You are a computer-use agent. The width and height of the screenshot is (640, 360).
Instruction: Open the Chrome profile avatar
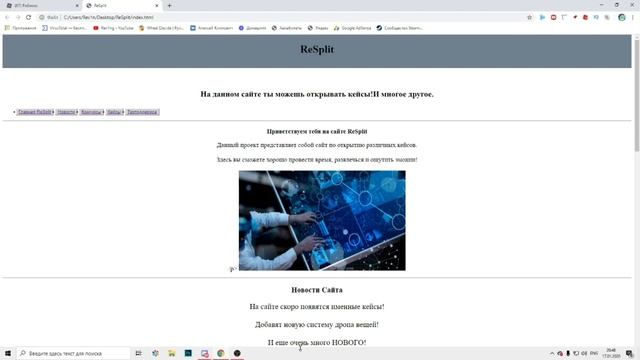tap(622, 17)
